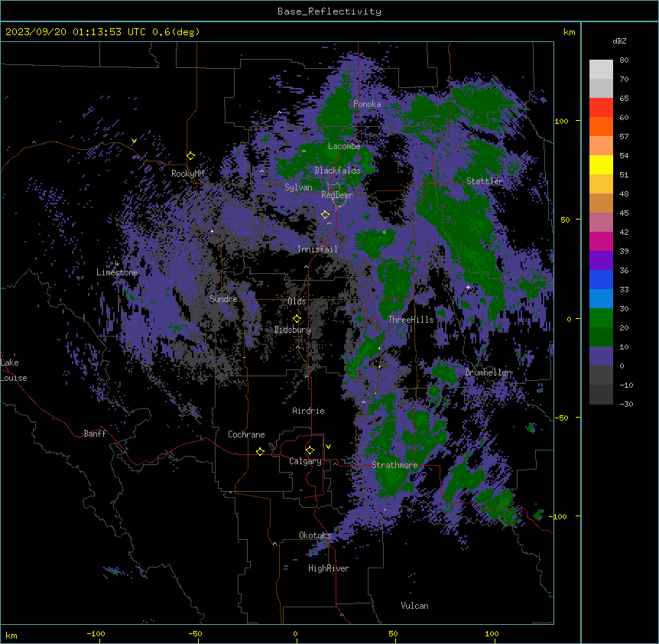Click the Ponoka city label
Screen dimensions: 659x644
[x=367, y=104]
